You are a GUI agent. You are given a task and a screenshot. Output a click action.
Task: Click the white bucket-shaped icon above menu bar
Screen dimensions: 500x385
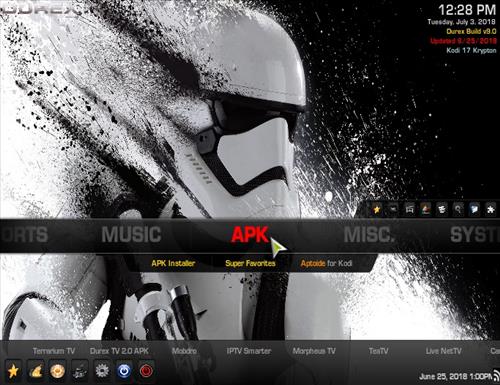pyautogui.click(x=442, y=209)
